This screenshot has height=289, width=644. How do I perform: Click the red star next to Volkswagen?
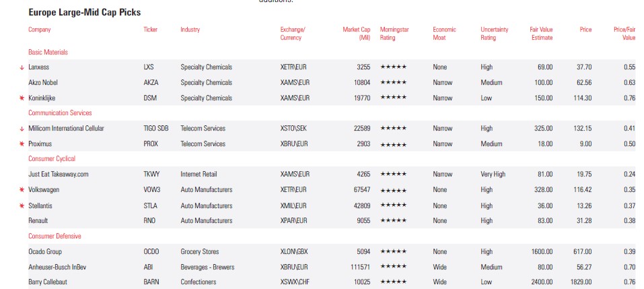coord(22,191)
